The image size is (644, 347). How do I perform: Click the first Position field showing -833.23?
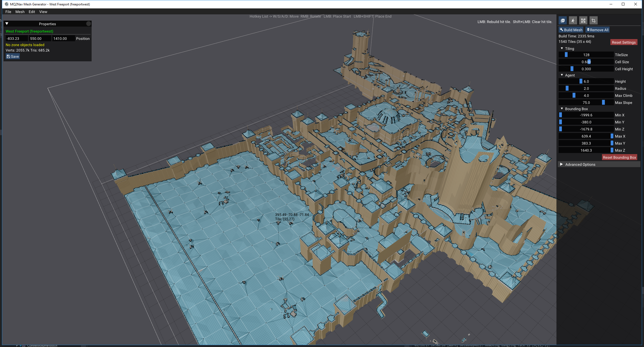pos(17,39)
